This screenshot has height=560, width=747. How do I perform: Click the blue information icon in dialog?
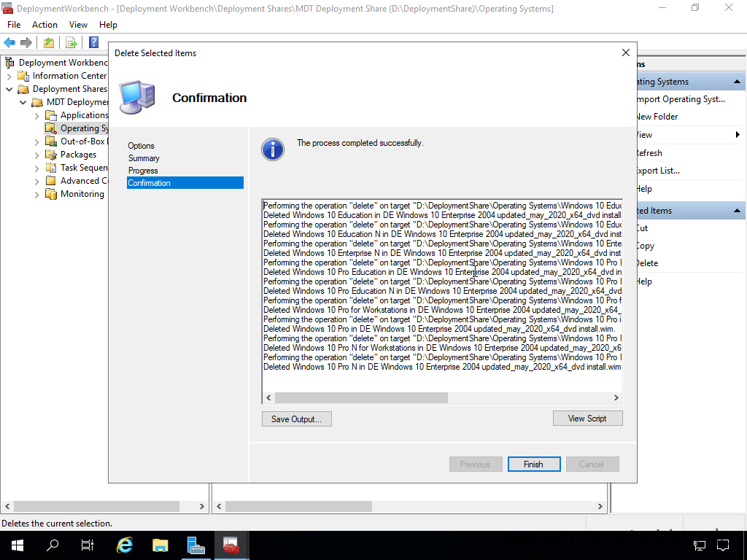click(273, 149)
